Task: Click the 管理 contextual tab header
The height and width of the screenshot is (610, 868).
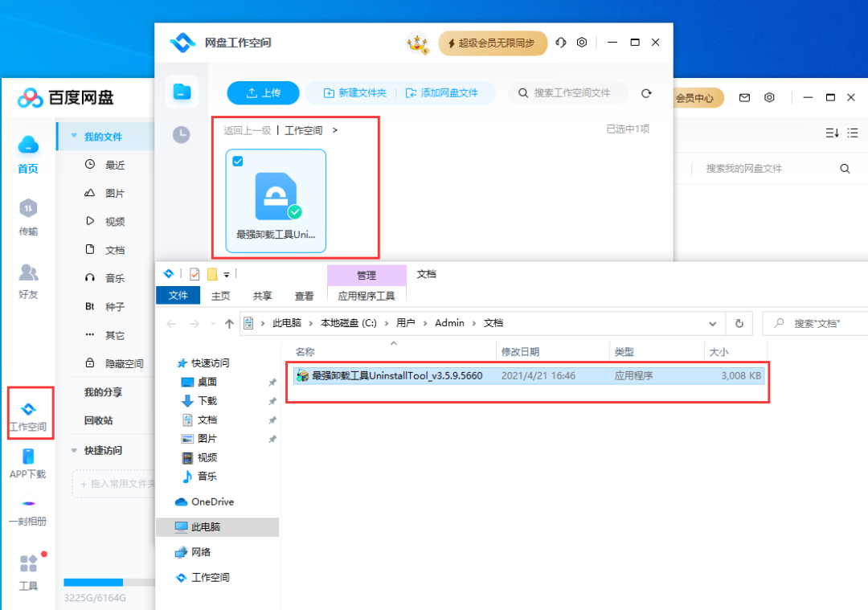Action: coord(366,275)
